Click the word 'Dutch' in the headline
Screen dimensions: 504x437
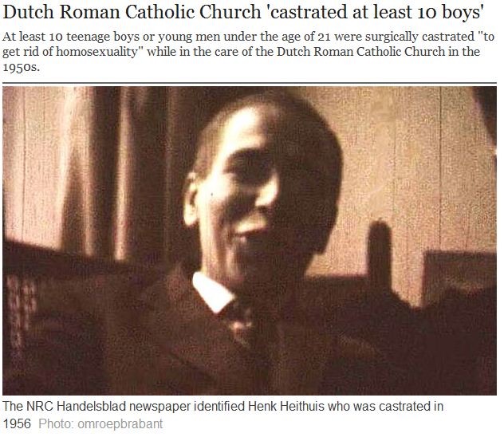click(x=28, y=12)
